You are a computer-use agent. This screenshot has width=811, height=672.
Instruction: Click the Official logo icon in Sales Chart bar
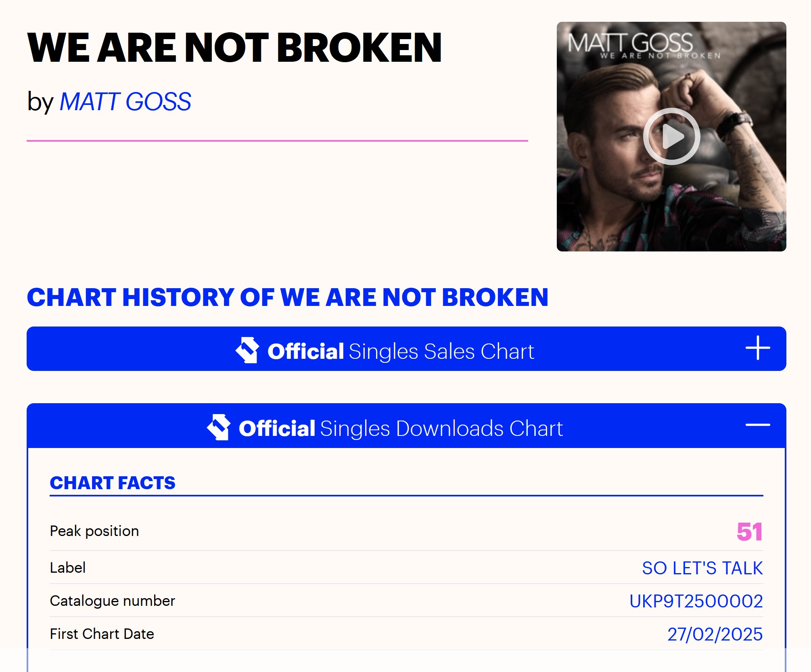tap(247, 350)
